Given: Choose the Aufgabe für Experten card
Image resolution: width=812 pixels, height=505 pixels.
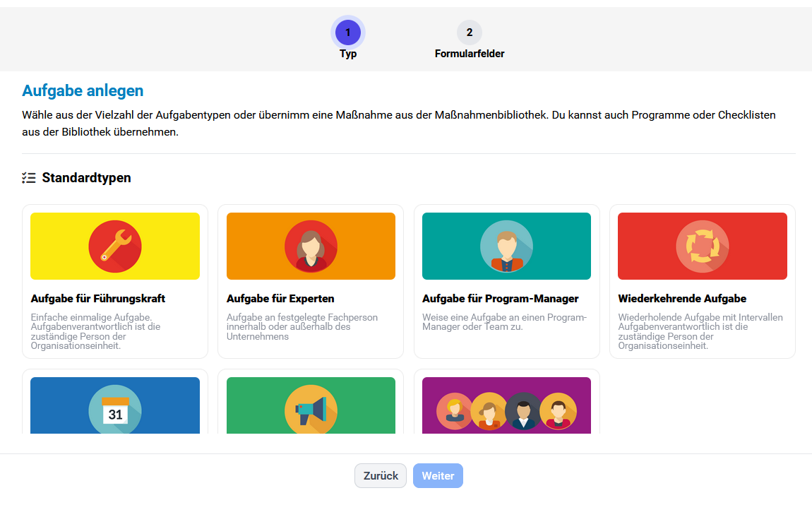Looking at the screenshot, I should click(x=311, y=281).
